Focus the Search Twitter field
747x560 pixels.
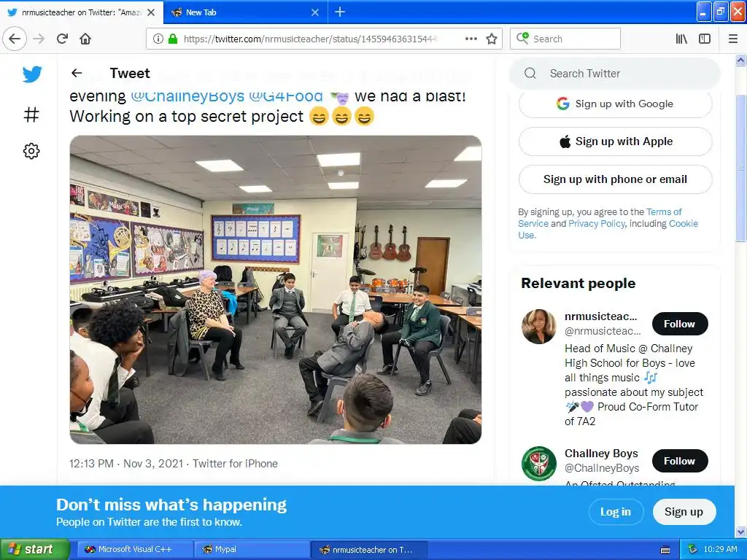click(x=614, y=74)
